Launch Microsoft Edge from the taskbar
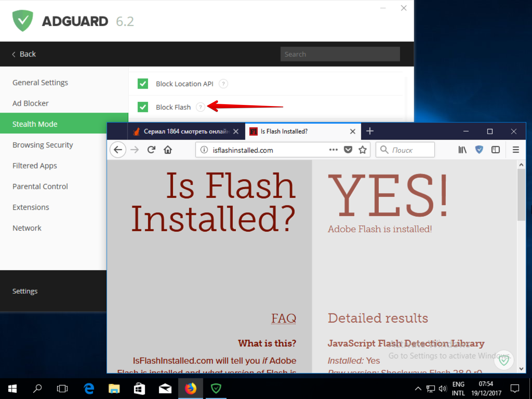Screen dimensions: 532x399 tap(89, 388)
